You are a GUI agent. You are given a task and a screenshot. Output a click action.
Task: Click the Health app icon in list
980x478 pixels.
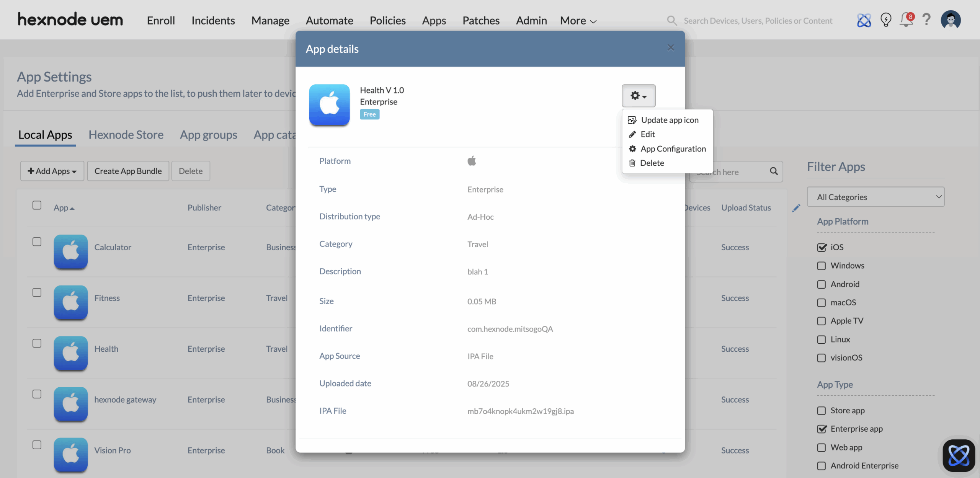[70, 353]
